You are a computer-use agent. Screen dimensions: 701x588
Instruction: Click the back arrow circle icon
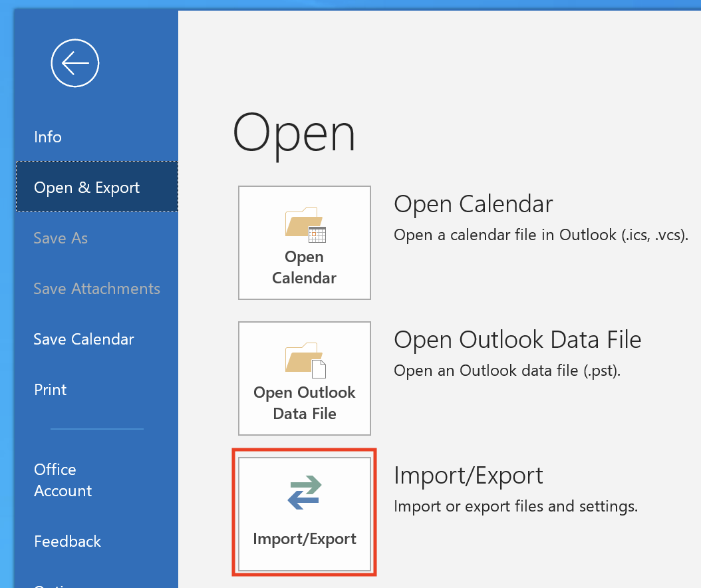(x=75, y=63)
